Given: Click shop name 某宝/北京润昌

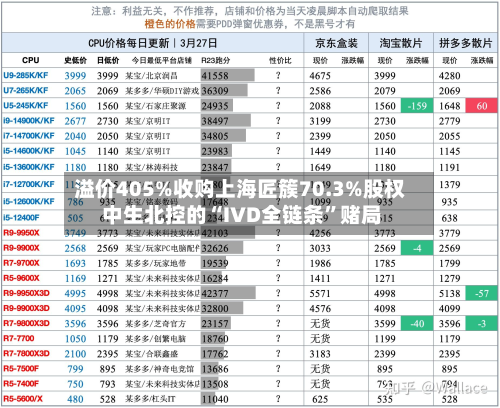Looking at the screenshot, I should click(x=151, y=76).
